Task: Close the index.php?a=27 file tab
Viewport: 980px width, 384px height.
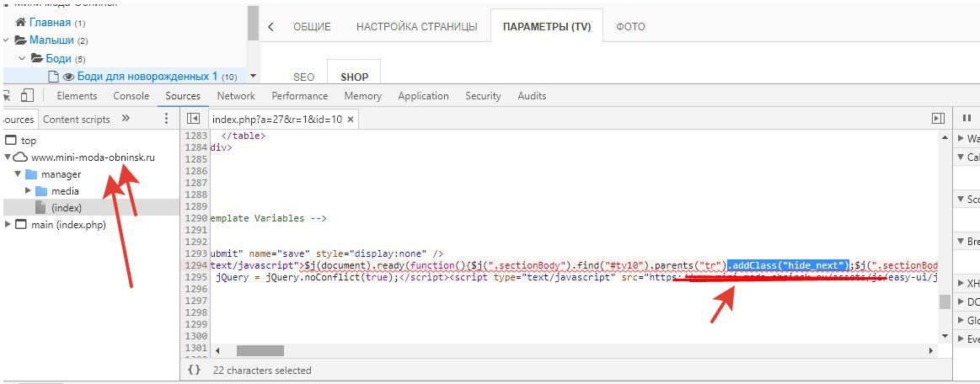Action: point(351,120)
